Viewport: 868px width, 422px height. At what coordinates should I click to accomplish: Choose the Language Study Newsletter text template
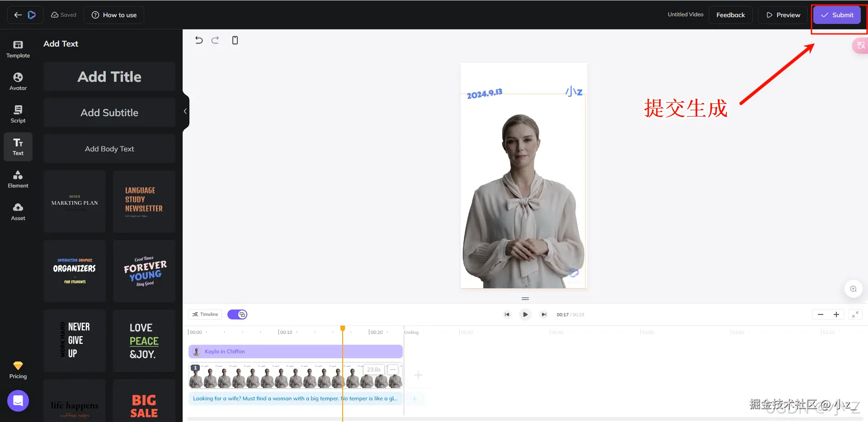point(144,202)
